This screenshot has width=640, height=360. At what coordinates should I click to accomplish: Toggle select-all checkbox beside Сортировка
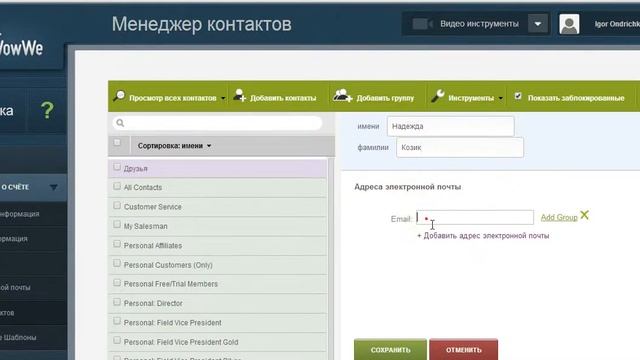117,142
